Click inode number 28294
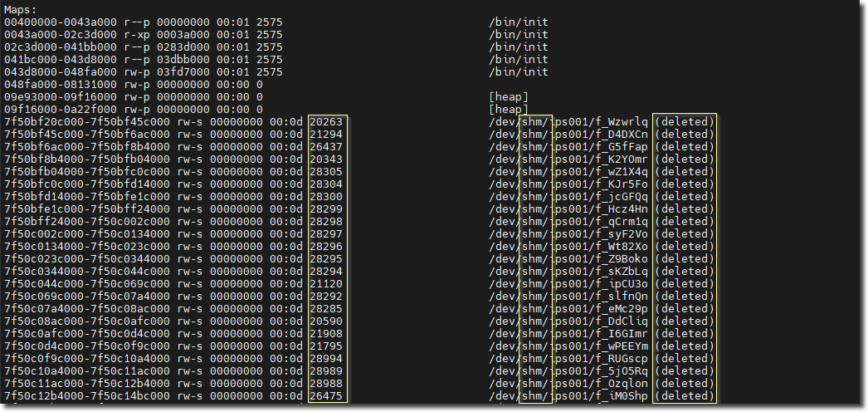Screen dimensions: 868x412 [x=326, y=272]
